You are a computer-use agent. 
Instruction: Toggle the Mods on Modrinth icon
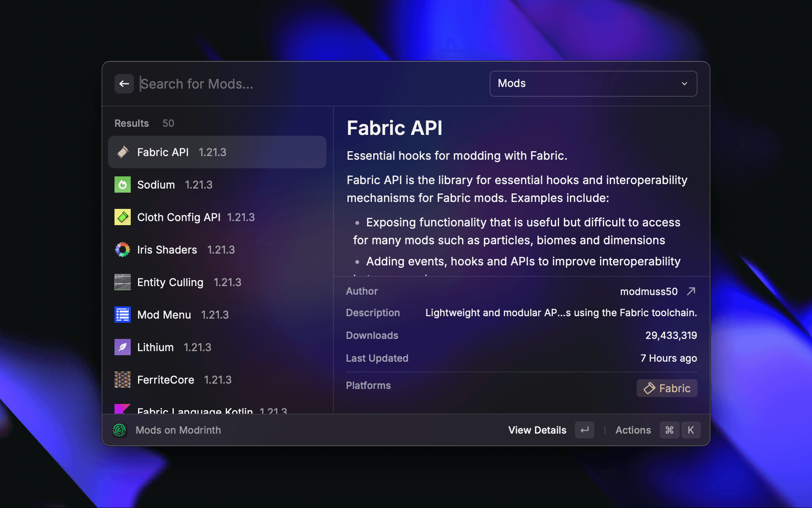coord(120,430)
